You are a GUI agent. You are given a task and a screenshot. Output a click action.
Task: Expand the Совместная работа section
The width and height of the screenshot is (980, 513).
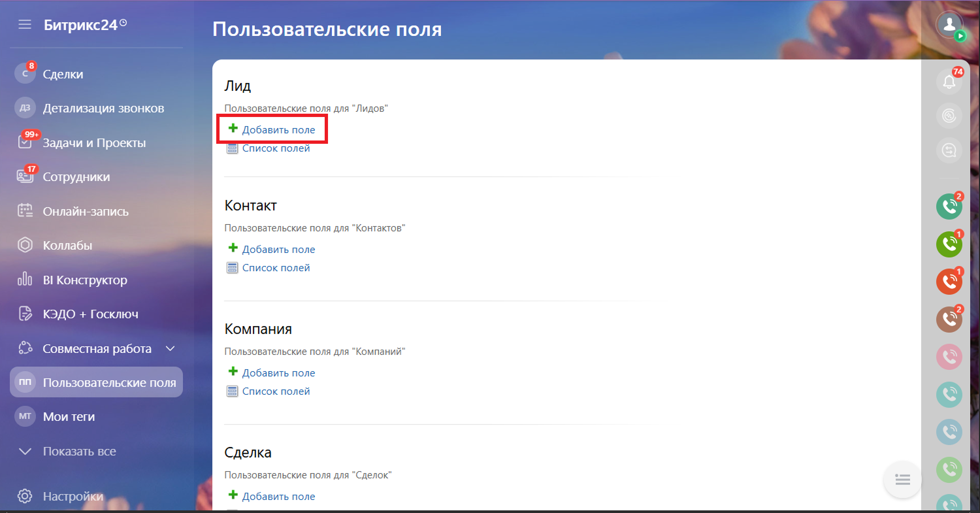click(170, 348)
